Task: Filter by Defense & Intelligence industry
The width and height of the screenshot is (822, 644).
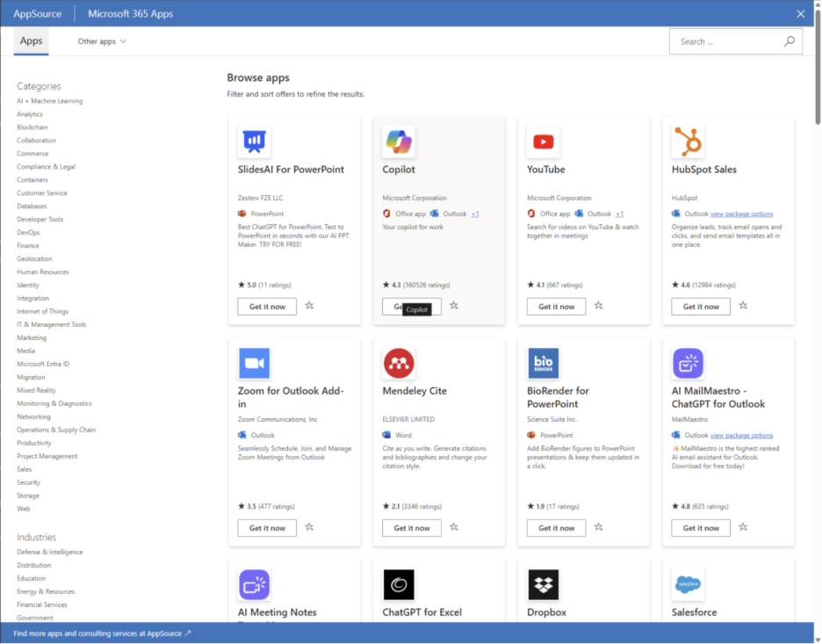Action: coord(50,552)
